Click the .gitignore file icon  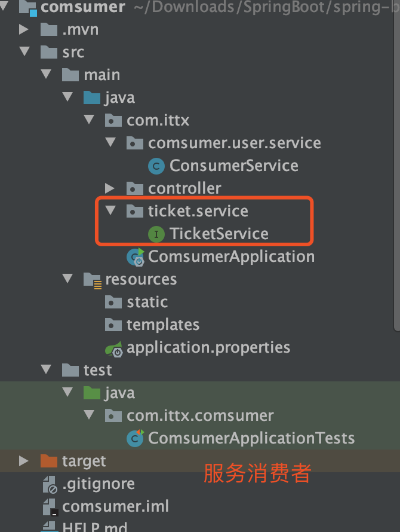pos(50,484)
